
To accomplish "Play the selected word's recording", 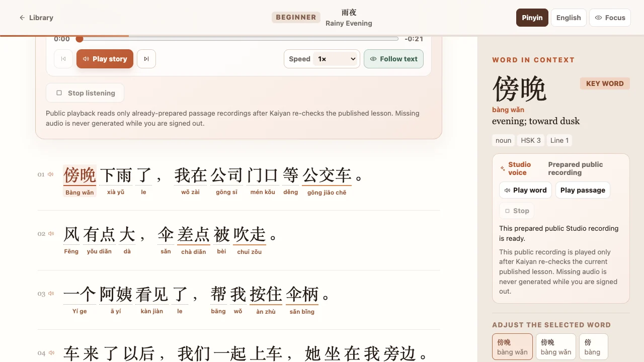I will click(x=525, y=190).
